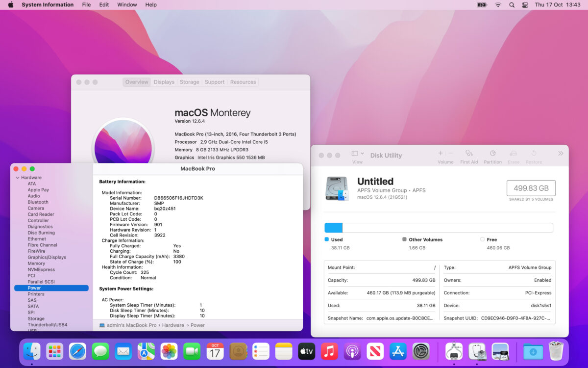Open the Wi-Fi menu bar icon
This screenshot has width=588, height=368.
pos(498,5)
